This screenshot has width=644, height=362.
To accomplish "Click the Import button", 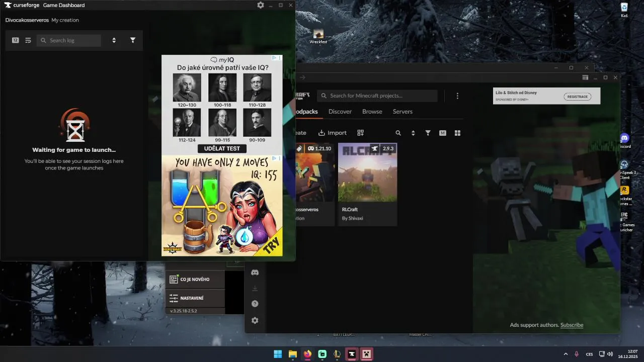I will (333, 133).
